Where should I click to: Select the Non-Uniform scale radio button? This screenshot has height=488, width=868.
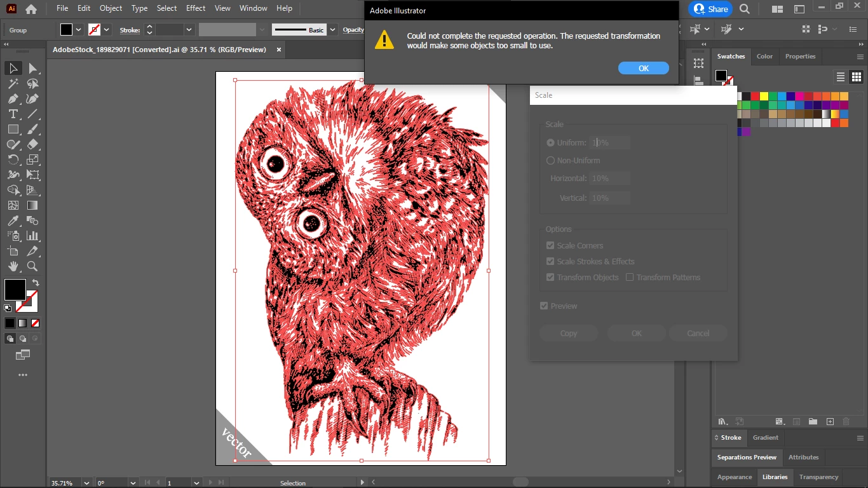coord(550,161)
